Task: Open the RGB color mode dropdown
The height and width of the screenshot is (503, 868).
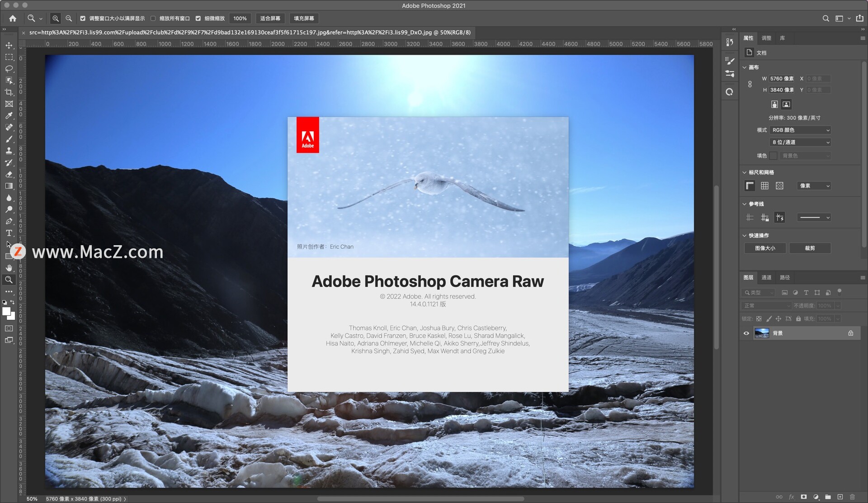Action: (800, 130)
